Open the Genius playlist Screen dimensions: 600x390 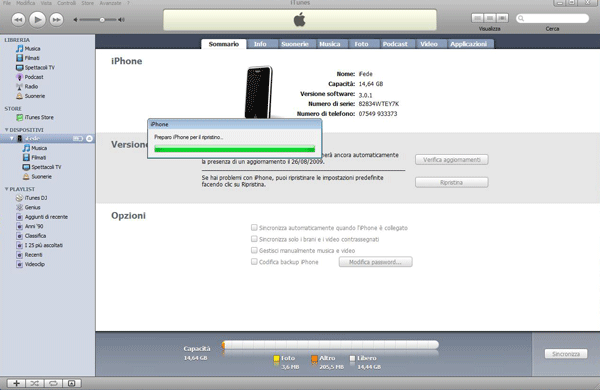tap(28, 207)
